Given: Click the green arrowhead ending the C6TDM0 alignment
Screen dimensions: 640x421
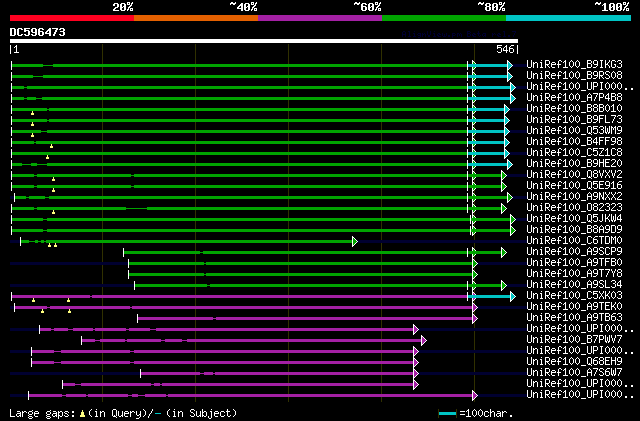Looking at the screenshot, I should pos(355,242).
